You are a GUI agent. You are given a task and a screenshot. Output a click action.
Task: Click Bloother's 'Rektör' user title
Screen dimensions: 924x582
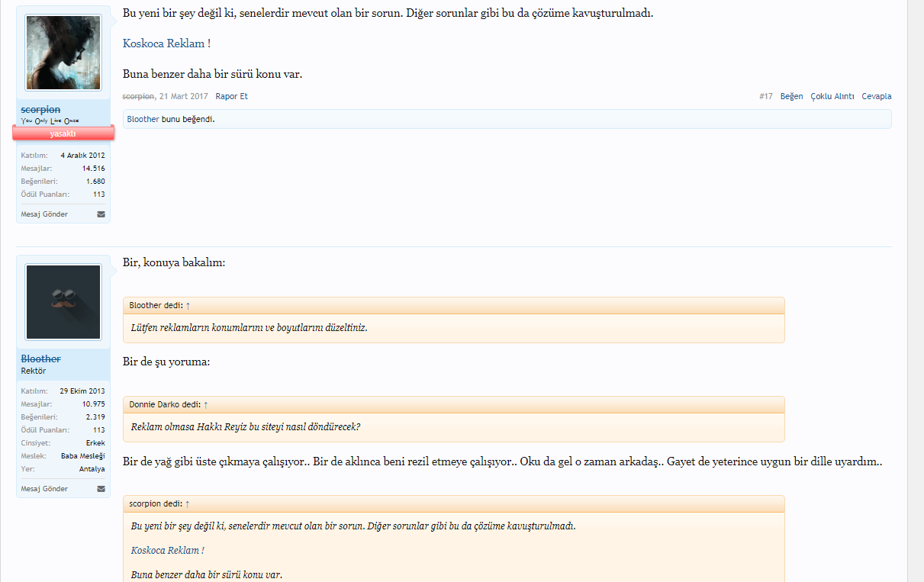coord(34,371)
